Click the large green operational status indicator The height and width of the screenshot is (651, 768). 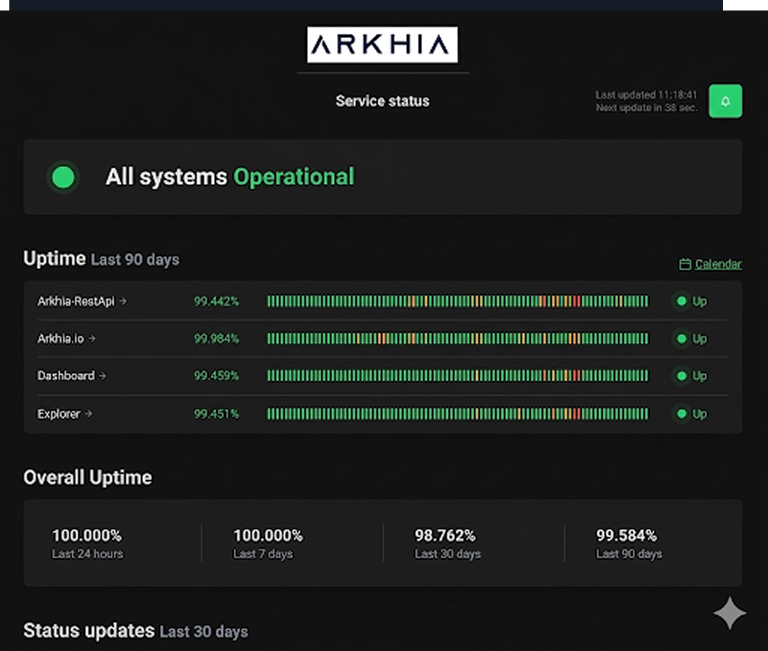click(x=63, y=178)
